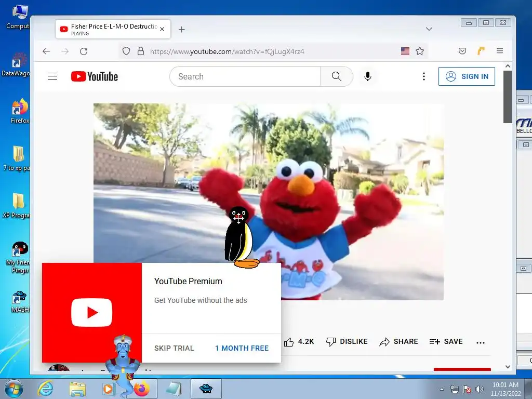Show hidden system tray icons
Image resolution: width=532 pixels, height=399 pixels.
tap(442, 389)
